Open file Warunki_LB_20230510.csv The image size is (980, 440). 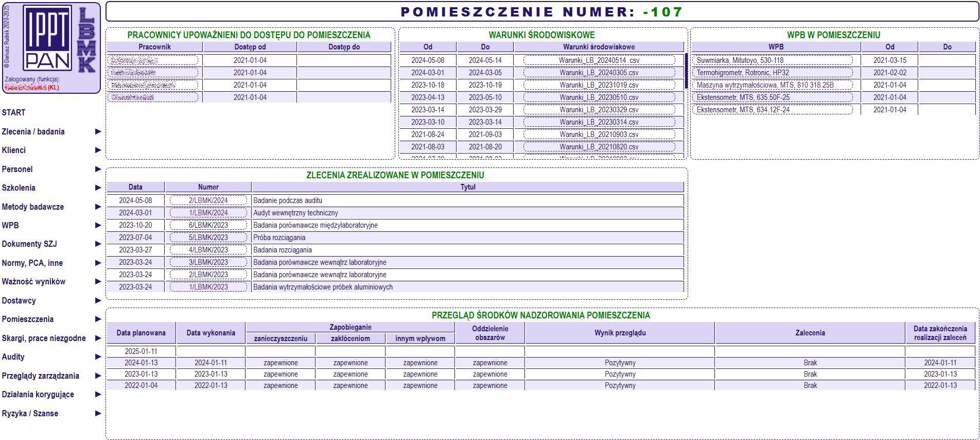pyautogui.click(x=599, y=97)
